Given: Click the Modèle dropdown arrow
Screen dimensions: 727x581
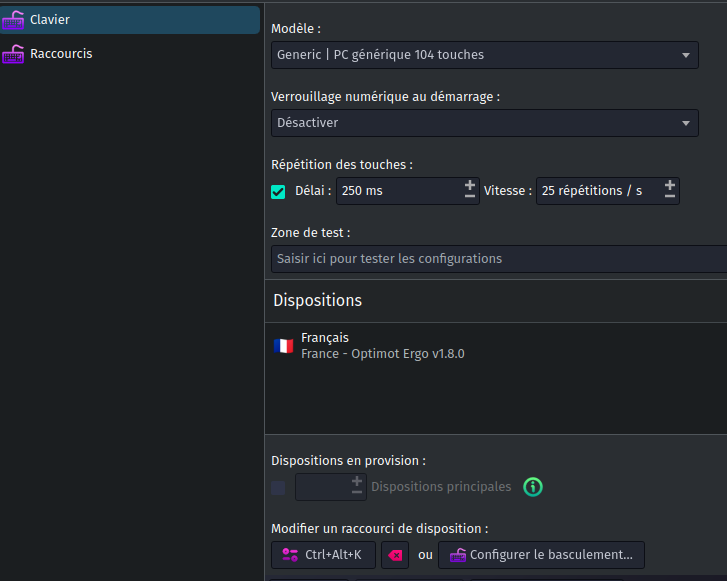Looking at the screenshot, I should point(686,55).
